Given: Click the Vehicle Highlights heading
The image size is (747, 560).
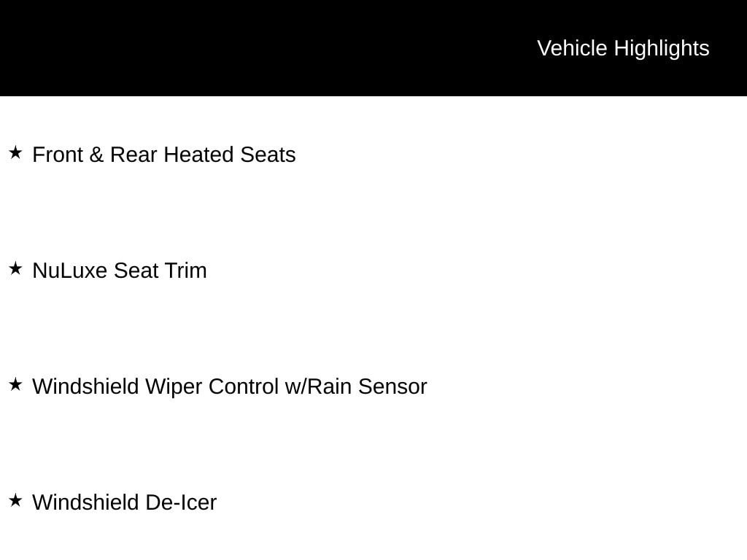Looking at the screenshot, I should pyautogui.click(x=623, y=49).
